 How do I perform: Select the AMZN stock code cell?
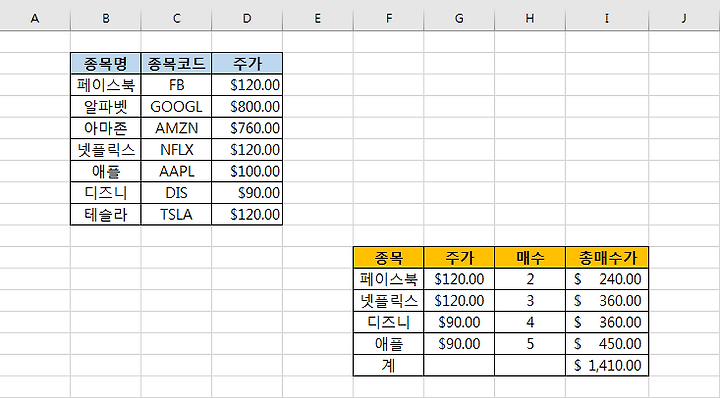pos(176,128)
